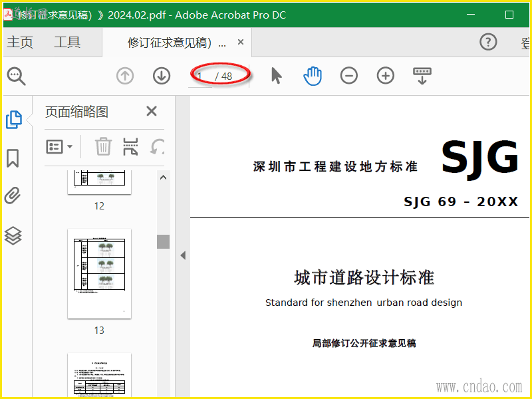This screenshot has height=399, width=532.
Task: Open thumbnail options dropdown menu
Action: tap(59, 146)
